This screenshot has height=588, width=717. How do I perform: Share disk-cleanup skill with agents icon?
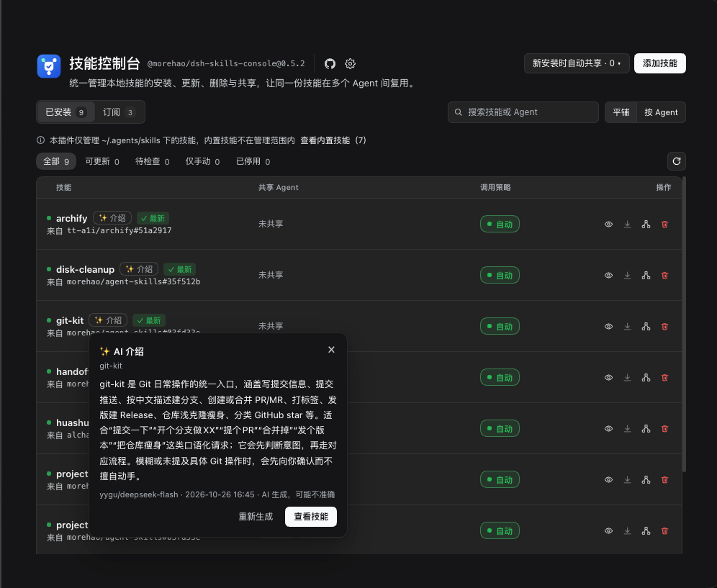(x=646, y=275)
